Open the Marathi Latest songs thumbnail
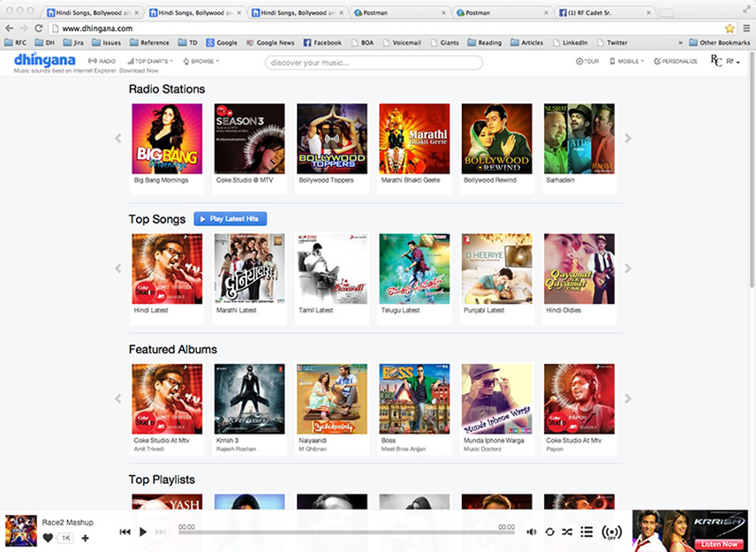 pyautogui.click(x=249, y=269)
